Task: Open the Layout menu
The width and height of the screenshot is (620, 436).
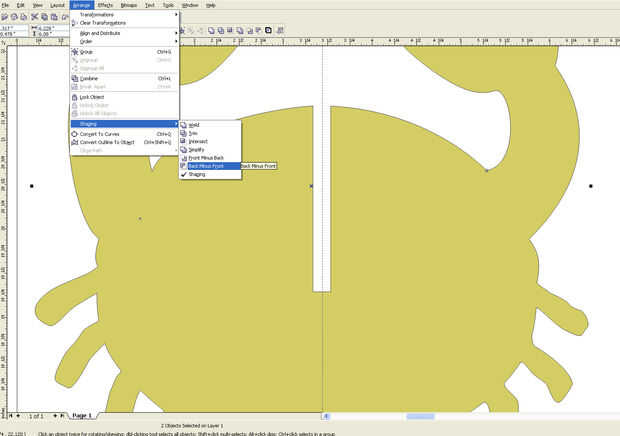Action: coord(57,5)
